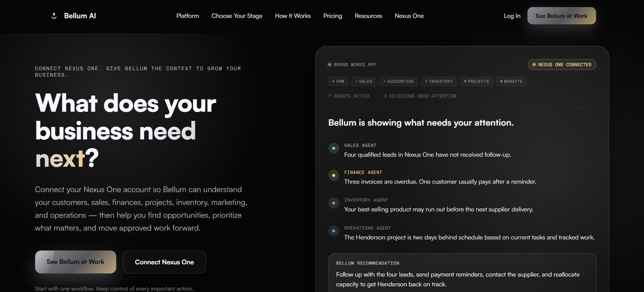Click the four qualified leads message
Viewport: 644px width, 292px height.
[428, 155]
